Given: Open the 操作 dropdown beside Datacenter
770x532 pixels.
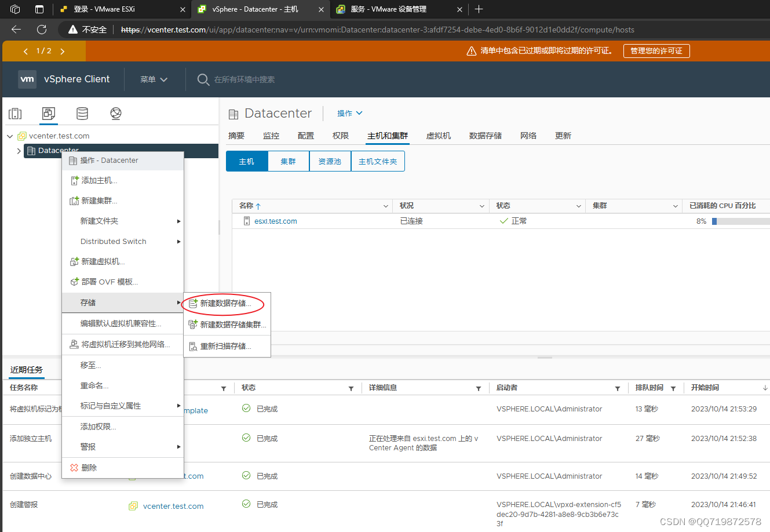Looking at the screenshot, I should (350, 113).
